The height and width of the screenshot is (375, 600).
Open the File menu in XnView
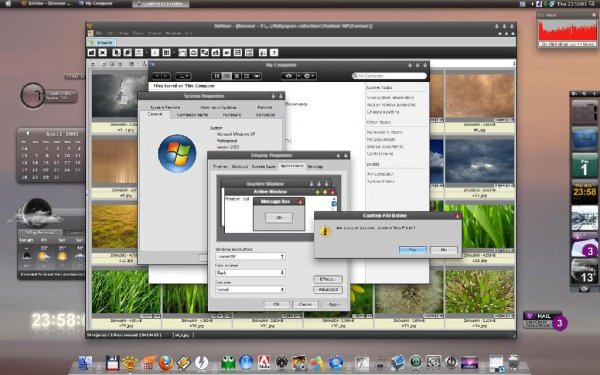(99, 34)
